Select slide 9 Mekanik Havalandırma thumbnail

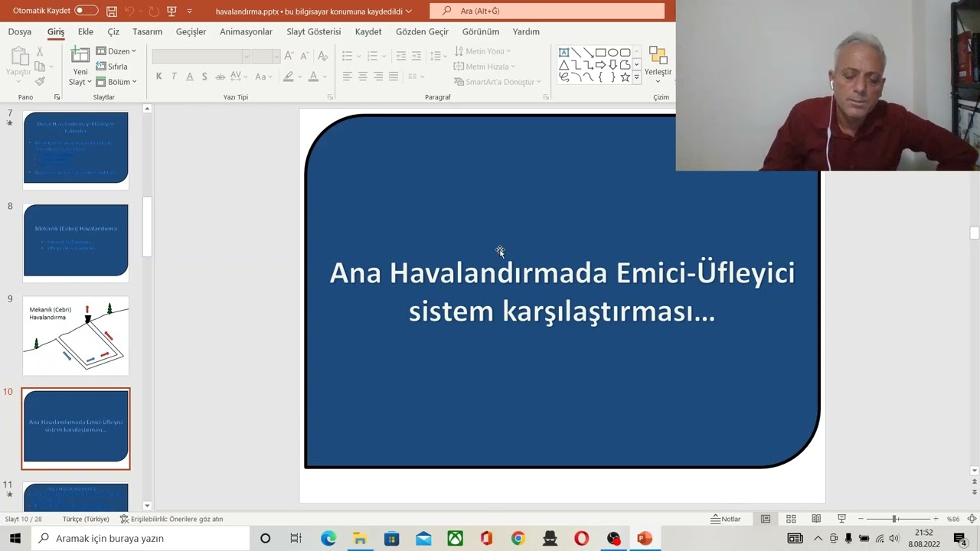coord(76,336)
